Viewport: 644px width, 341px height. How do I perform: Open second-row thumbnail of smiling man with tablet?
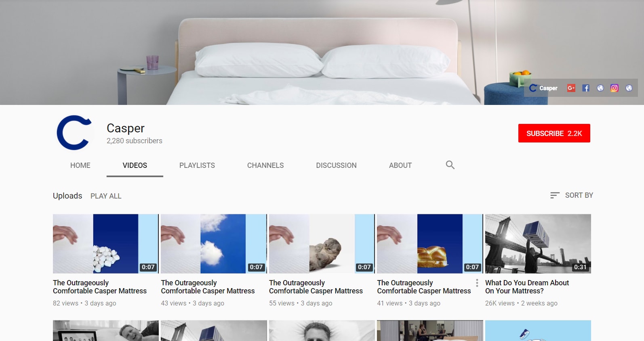[x=106, y=331]
